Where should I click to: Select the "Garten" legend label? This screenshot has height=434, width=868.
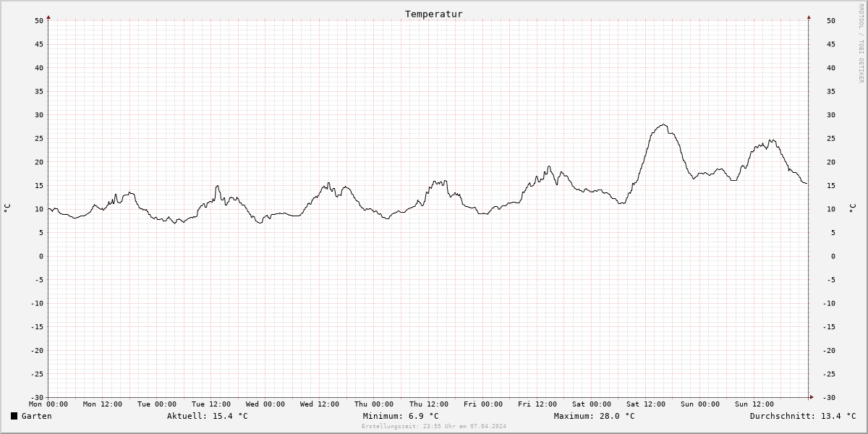point(36,416)
